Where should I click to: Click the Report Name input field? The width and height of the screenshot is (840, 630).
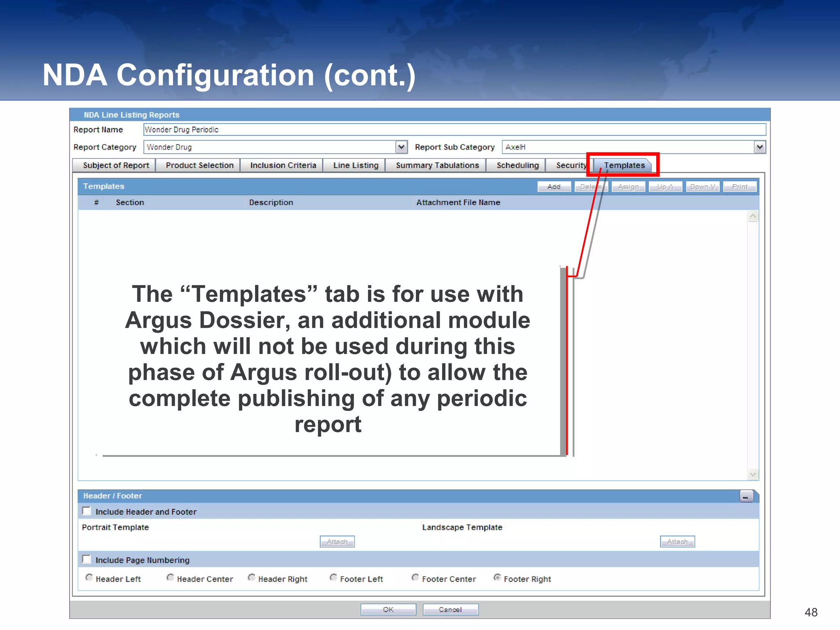[x=454, y=130]
